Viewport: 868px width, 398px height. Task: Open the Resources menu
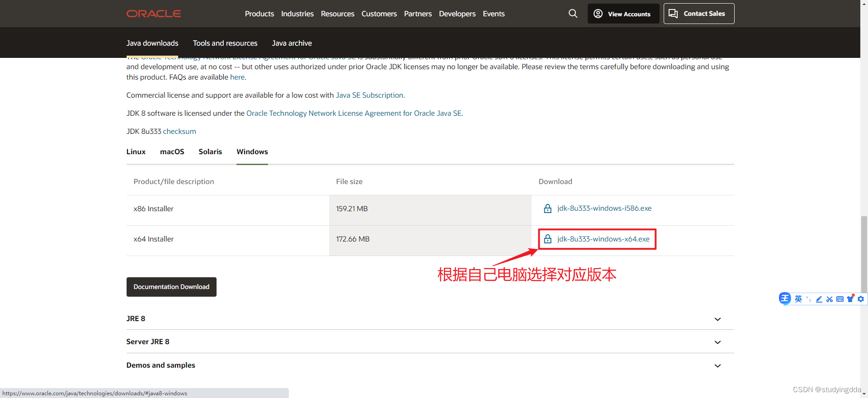coord(338,14)
